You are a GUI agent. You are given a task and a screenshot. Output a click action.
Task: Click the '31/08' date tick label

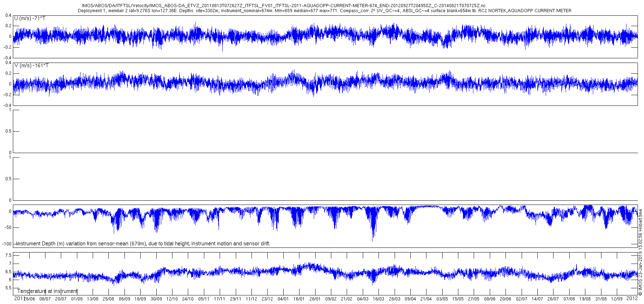coord(601,299)
